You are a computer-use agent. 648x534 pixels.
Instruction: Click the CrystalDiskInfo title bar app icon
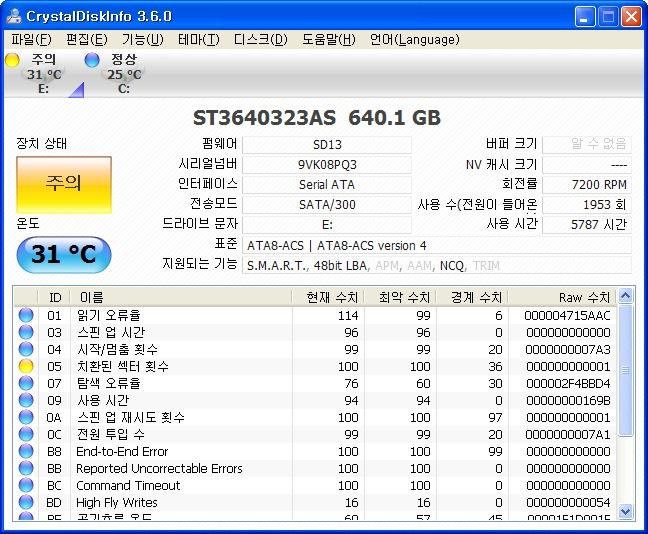coord(14,16)
